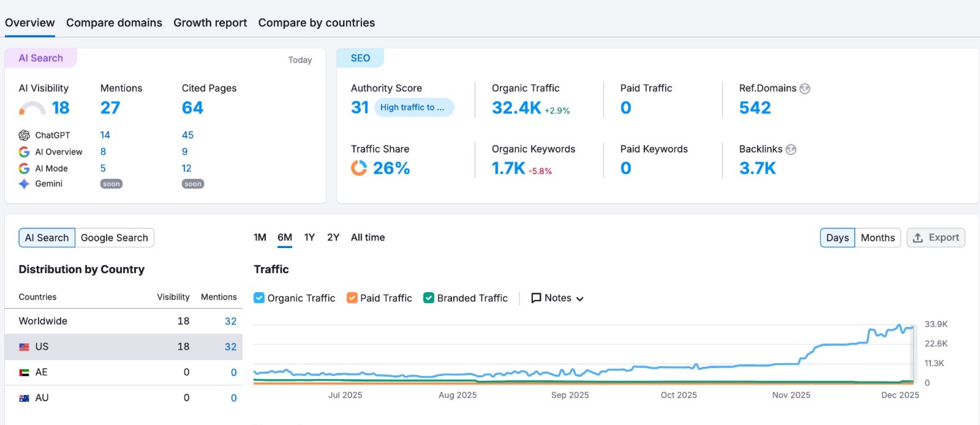Image resolution: width=980 pixels, height=425 pixels.
Task: Select the Worldwide country row
Action: pyautogui.click(x=124, y=321)
